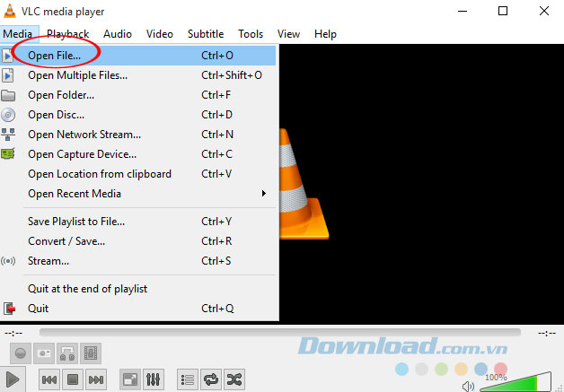Viewport: 564px width, 392px height.
Task: Skip to next media track
Action: click(96, 379)
